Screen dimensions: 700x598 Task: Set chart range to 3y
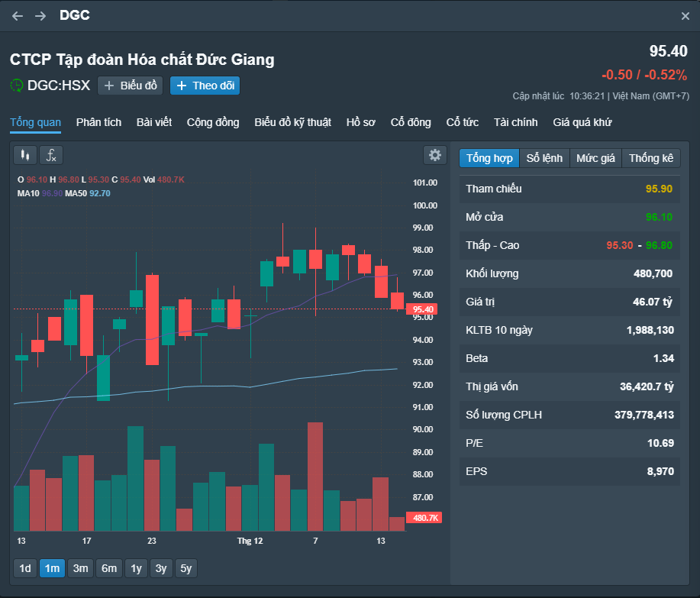click(161, 568)
